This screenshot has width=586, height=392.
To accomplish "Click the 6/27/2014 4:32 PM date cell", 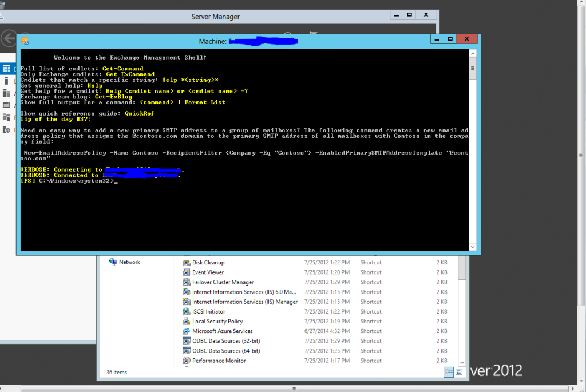I will coord(327,331).
